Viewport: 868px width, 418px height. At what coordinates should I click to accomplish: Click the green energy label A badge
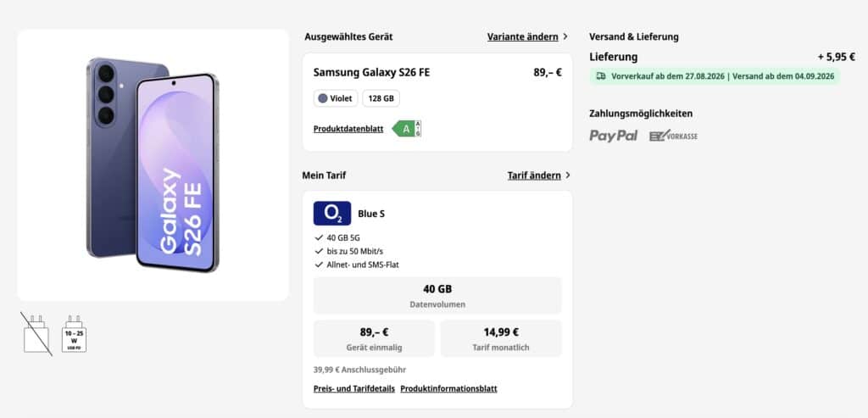pyautogui.click(x=407, y=128)
